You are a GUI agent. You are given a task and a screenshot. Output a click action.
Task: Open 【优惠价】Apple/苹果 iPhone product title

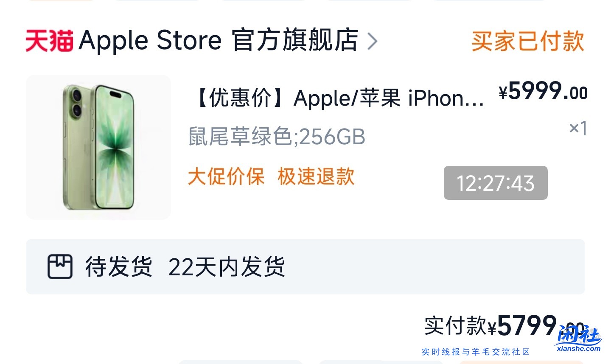point(338,98)
